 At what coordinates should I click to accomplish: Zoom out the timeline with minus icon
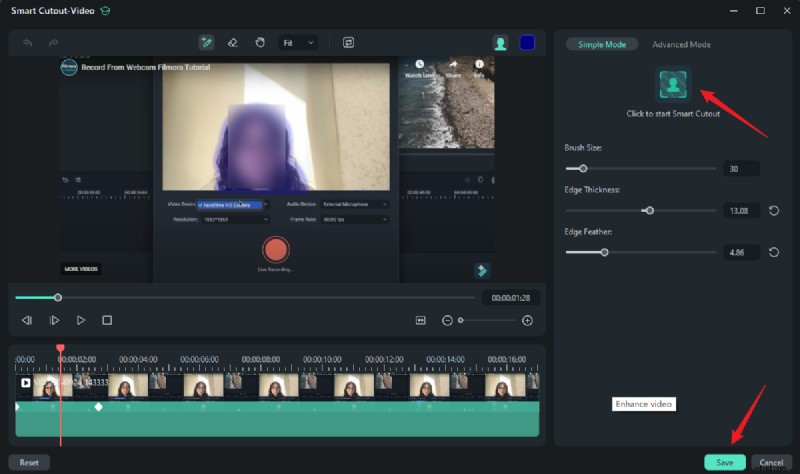447,320
